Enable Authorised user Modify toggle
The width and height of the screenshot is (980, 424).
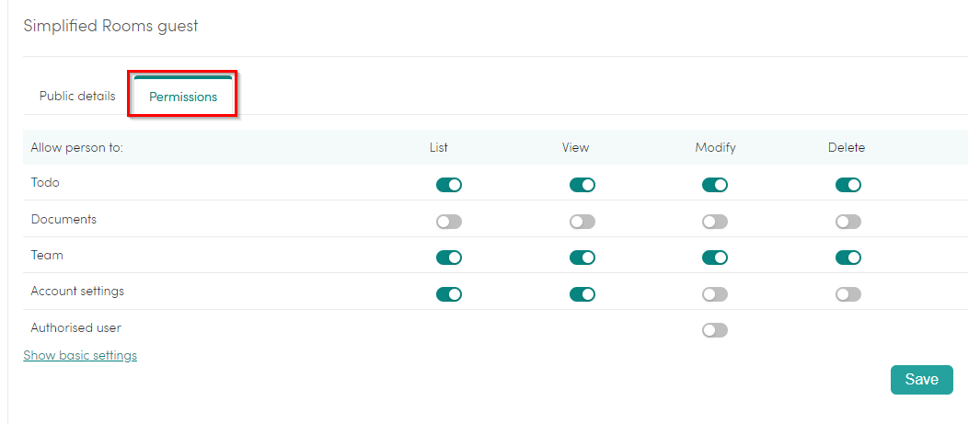click(x=715, y=330)
